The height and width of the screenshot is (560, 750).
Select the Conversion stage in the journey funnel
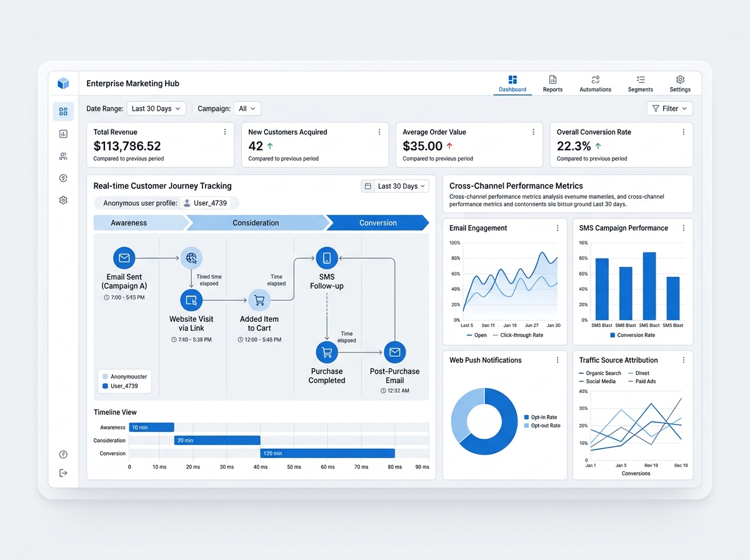point(377,222)
